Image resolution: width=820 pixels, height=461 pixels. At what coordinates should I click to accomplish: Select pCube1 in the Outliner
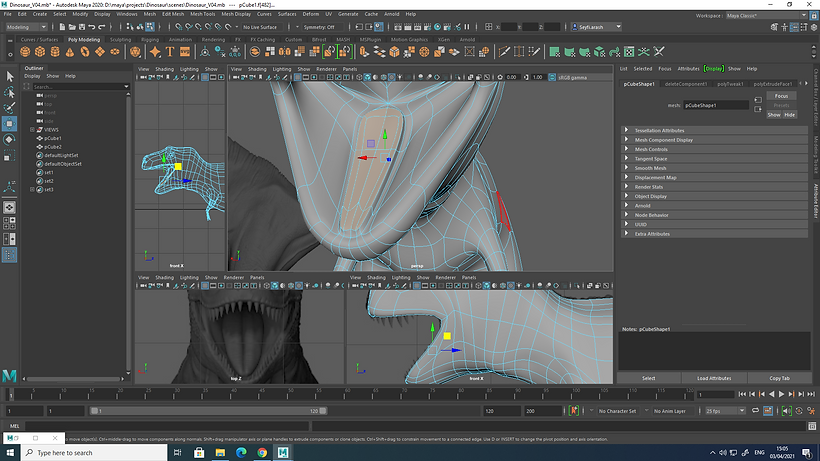pyautogui.click(x=53, y=138)
